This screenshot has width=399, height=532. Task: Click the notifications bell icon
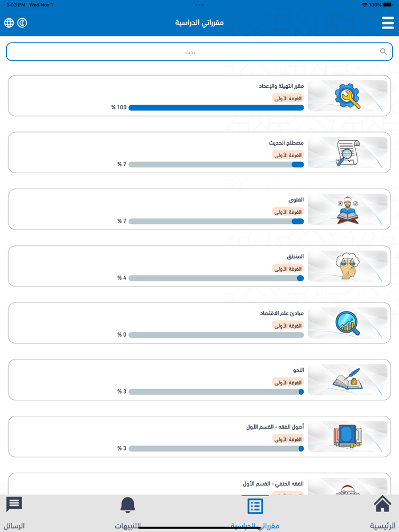[x=128, y=504]
